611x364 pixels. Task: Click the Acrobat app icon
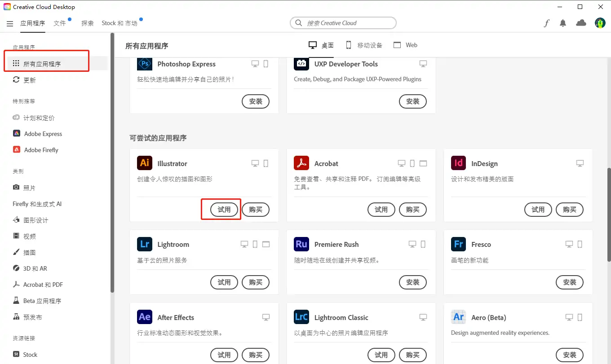coord(301,163)
